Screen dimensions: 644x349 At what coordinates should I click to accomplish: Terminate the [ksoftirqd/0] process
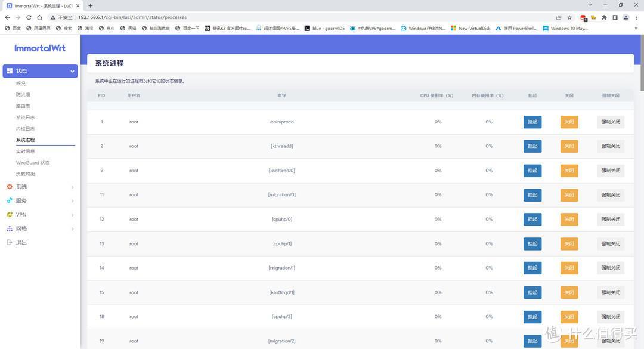pyautogui.click(x=569, y=171)
